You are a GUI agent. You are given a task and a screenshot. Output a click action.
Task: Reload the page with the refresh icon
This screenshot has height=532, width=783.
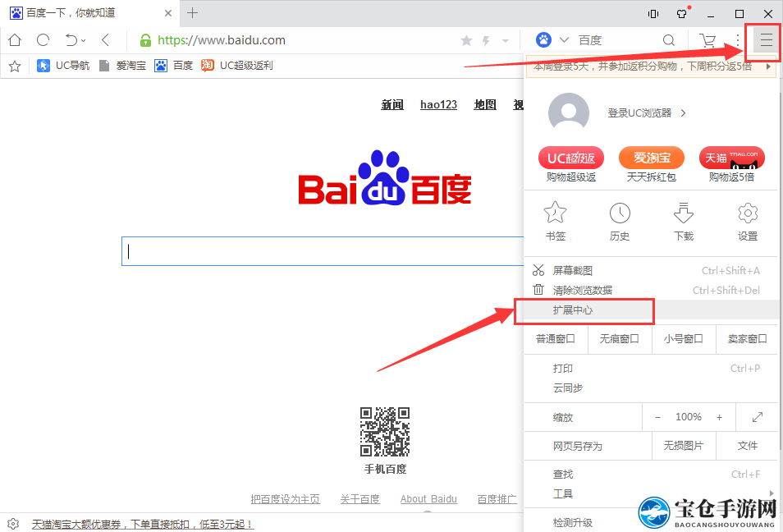pos(43,40)
